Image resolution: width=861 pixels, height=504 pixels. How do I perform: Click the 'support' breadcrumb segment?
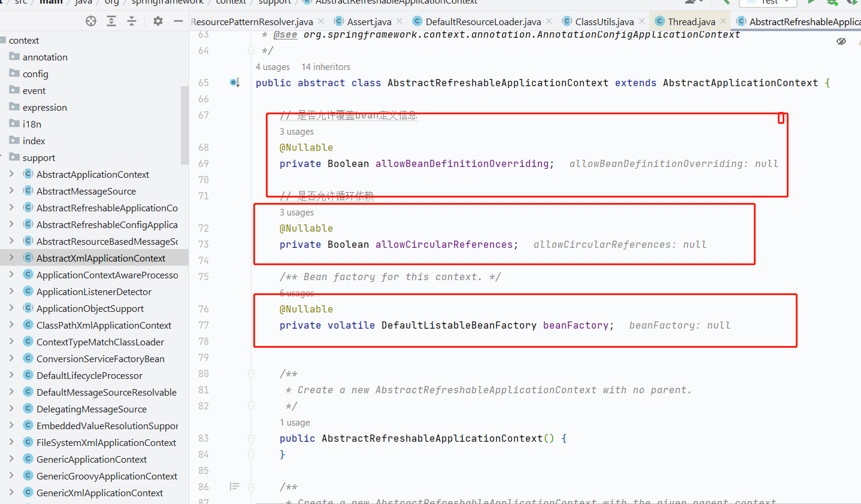coord(274,2)
